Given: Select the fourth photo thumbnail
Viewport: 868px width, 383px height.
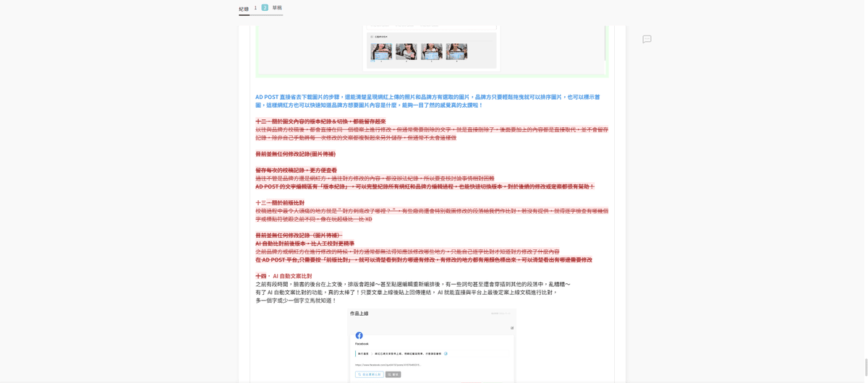Looking at the screenshot, I should (x=456, y=51).
